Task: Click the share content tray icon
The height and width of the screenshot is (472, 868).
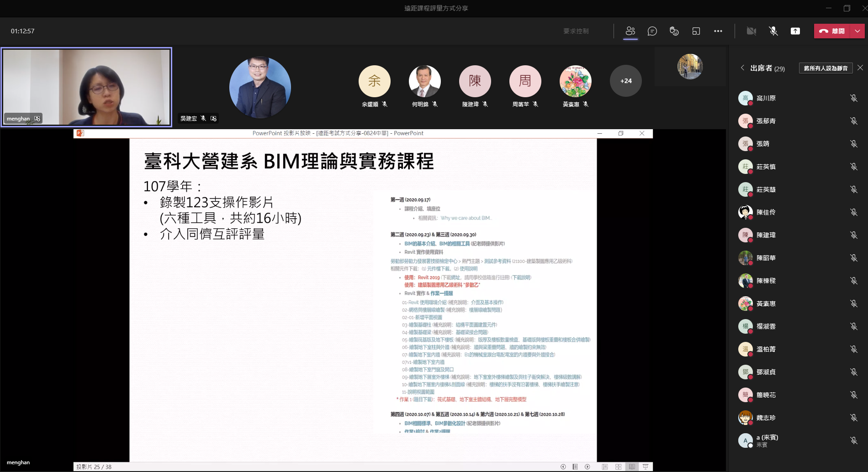Action: 795,31
